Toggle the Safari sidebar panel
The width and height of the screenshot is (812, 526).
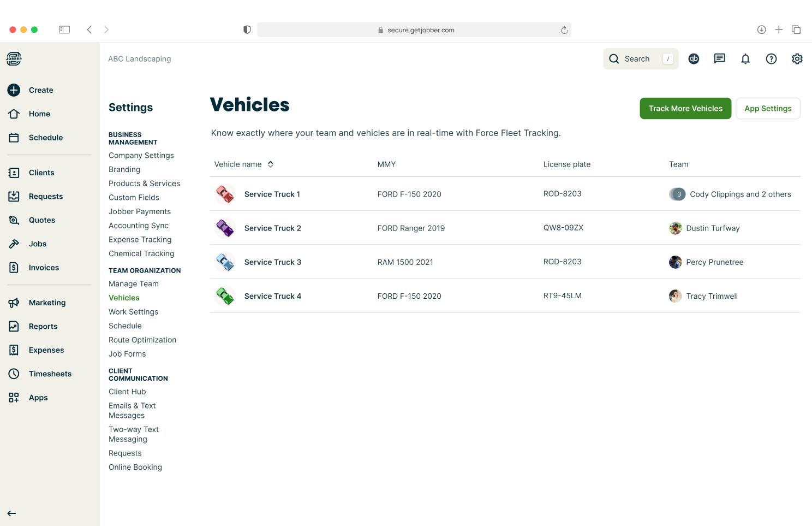pos(64,29)
